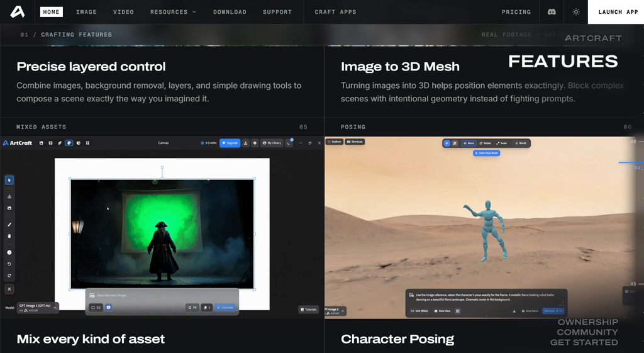Screen dimensions: 644x353
Task: Open the Main View camera dropdown
Action: coord(442,311)
